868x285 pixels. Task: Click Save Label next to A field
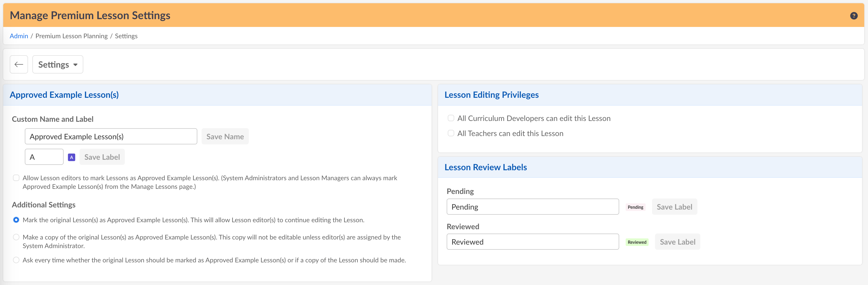(102, 157)
